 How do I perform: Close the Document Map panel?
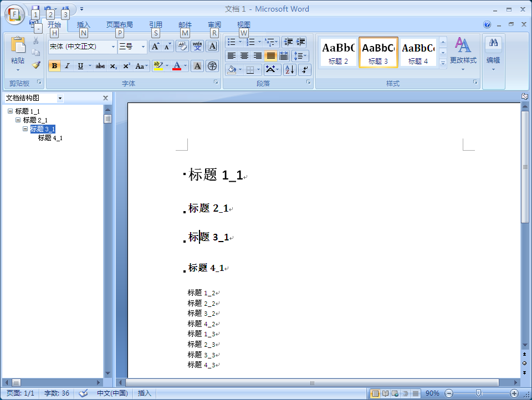coord(105,98)
